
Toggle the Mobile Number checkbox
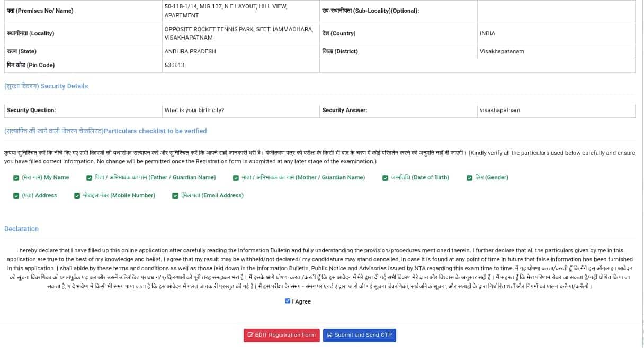click(x=77, y=196)
